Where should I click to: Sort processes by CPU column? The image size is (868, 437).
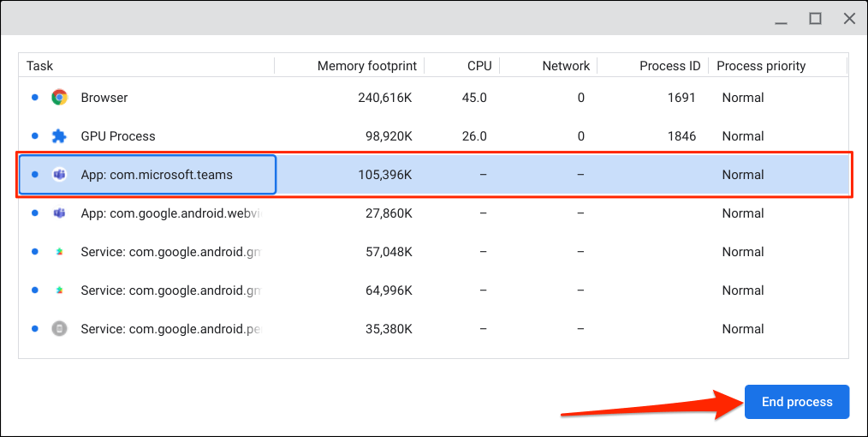tap(479, 66)
